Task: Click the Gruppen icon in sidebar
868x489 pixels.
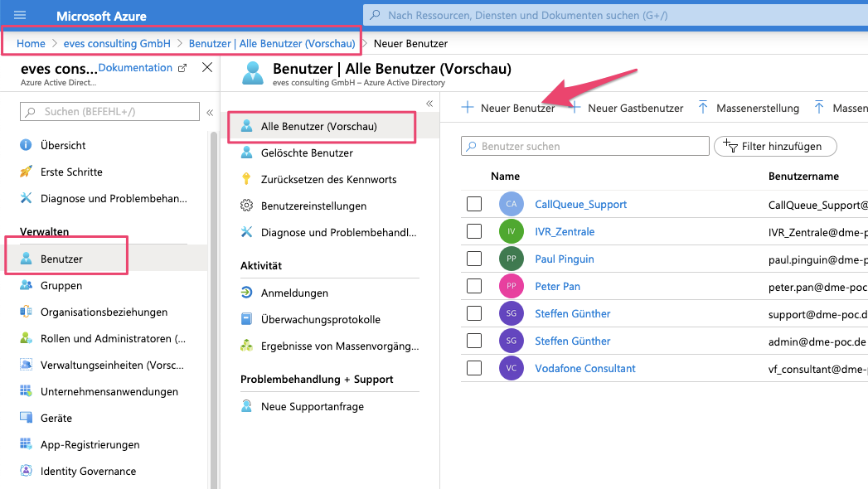Action: click(x=26, y=286)
